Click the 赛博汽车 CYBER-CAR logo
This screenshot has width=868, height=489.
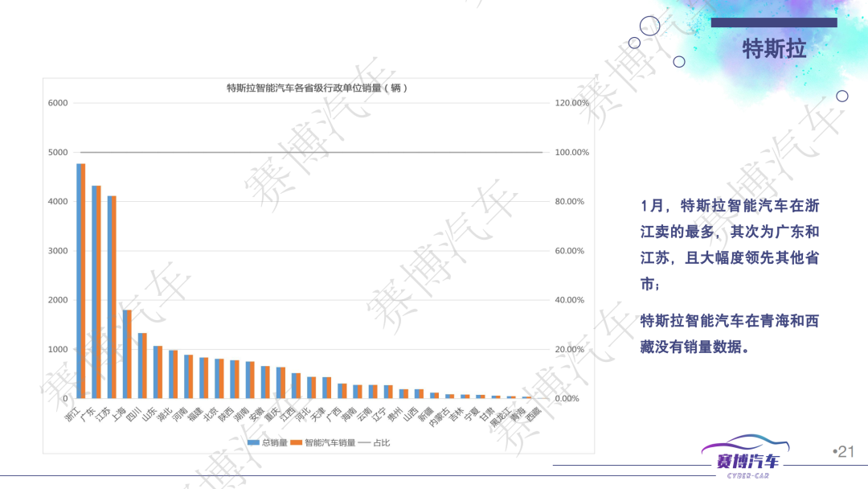point(746,457)
